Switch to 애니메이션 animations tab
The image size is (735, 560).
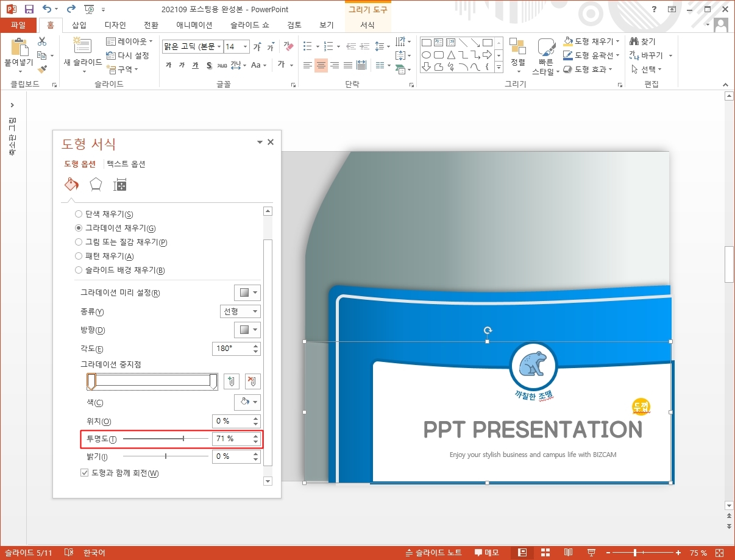click(194, 25)
